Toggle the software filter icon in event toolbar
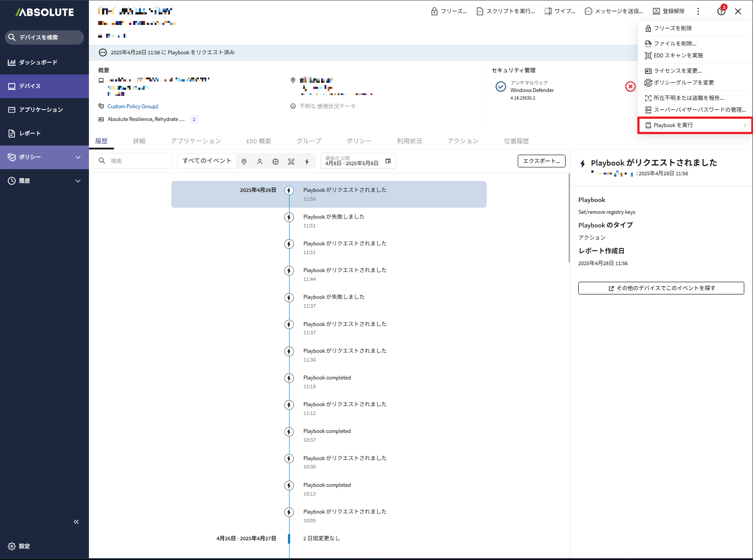Image resolution: width=753 pixels, height=560 pixels. click(291, 162)
